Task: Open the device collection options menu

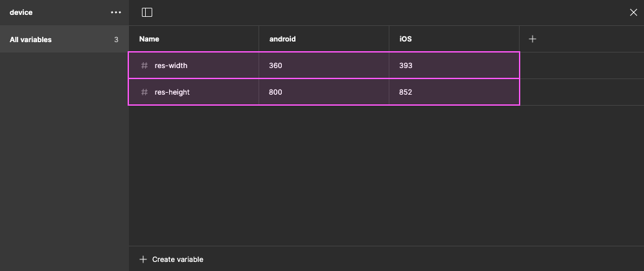Action: coord(116,12)
